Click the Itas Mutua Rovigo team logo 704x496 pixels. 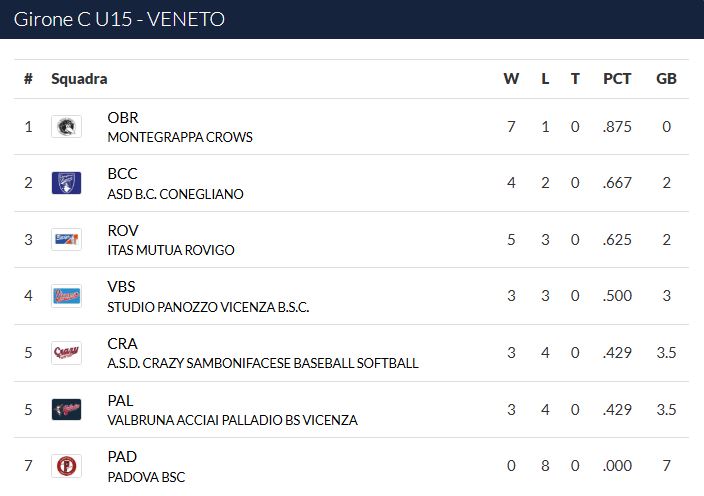click(x=66, y=239)
